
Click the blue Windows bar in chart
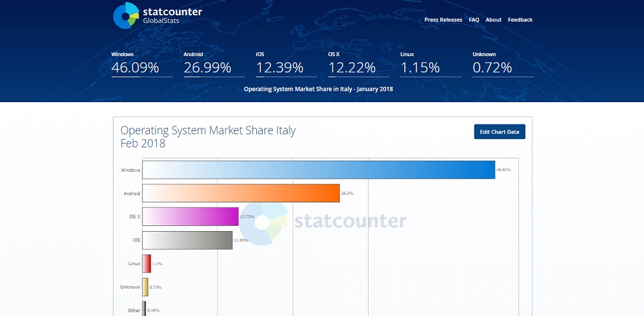319,170
